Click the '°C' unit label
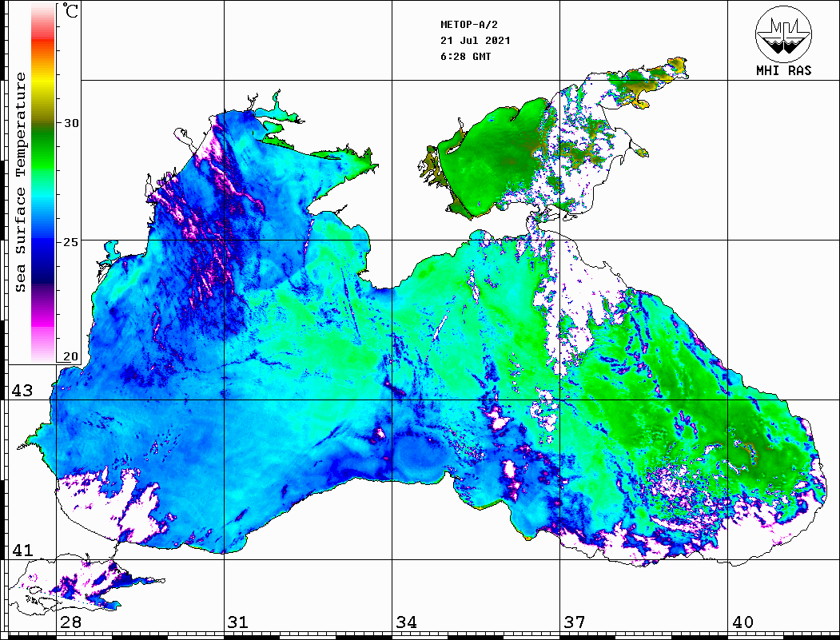This screenshot has width=840, height=640. point(70,10)
